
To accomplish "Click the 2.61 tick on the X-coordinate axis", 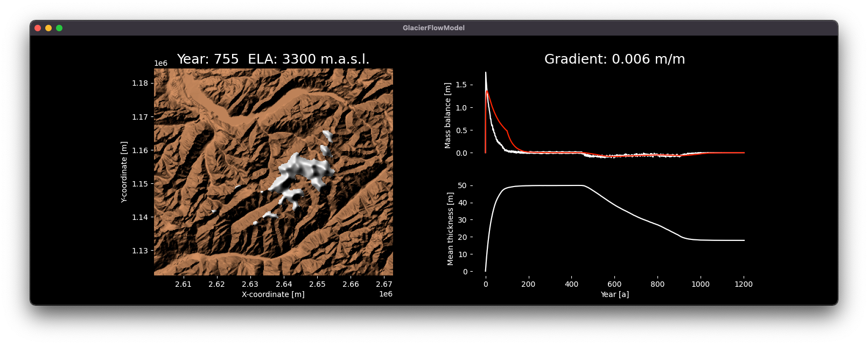I will [183, 284].
